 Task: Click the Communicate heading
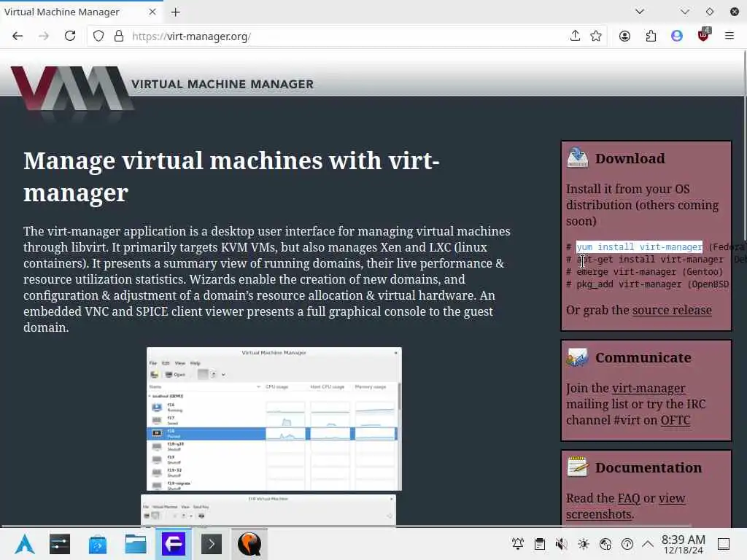click(x=643, y=357)
